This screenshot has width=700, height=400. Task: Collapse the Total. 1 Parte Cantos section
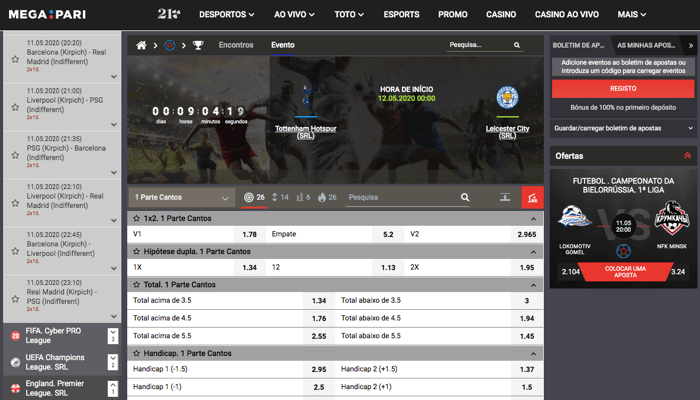[533, 285]
